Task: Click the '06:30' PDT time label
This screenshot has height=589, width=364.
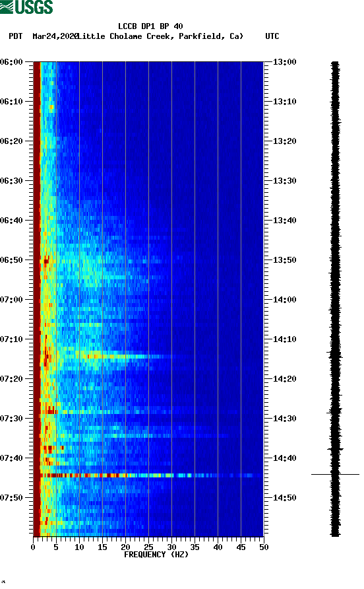Action: (x=12, y=181)
